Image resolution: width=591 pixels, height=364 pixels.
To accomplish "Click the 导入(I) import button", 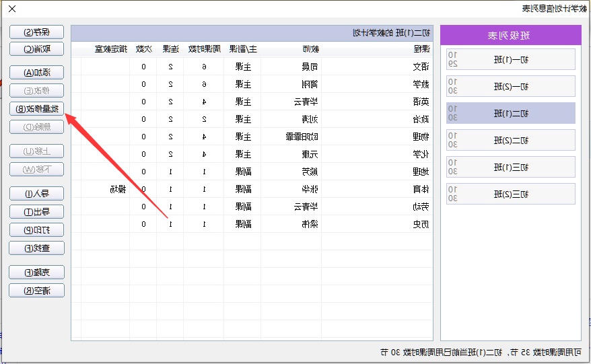I will pyautogui.click(x=36, y=194).
